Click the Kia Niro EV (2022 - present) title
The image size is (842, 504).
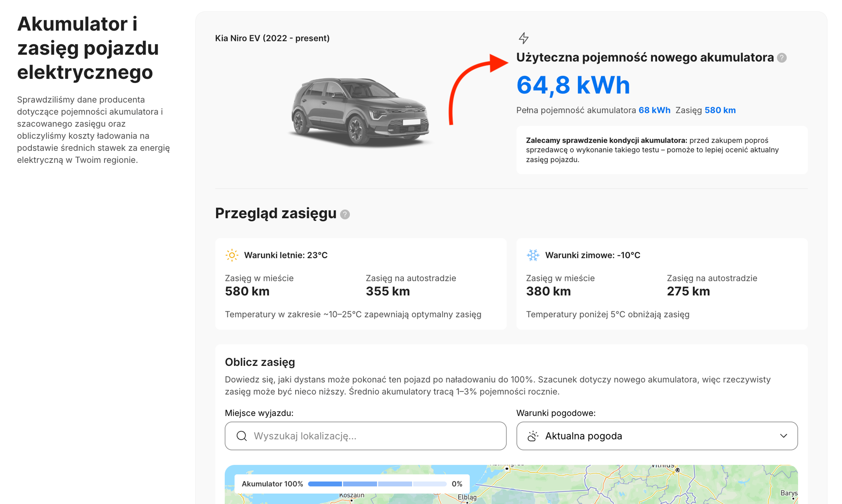coord(272,38)
